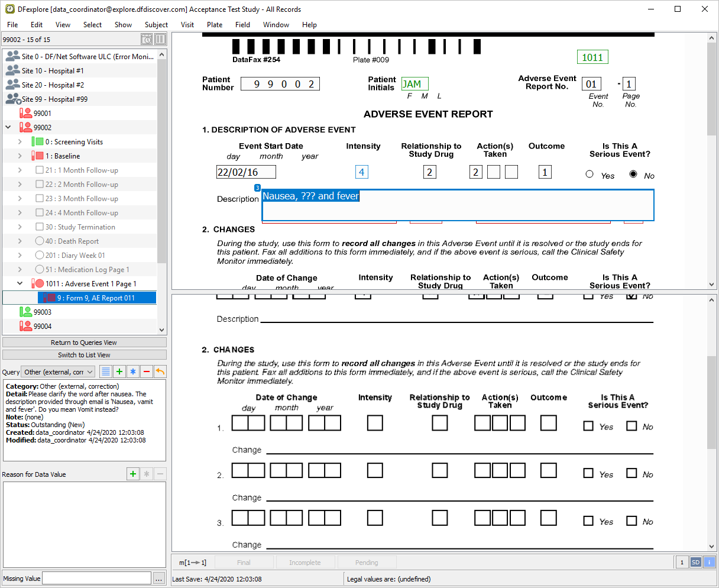Click the SD icon in the bottom bar
The width and height of the screenshot is (719, 588).
(x=696, y=563)
